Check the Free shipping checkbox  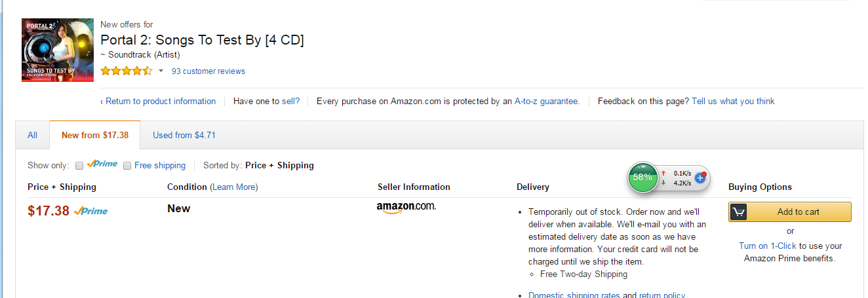(127, 166)
